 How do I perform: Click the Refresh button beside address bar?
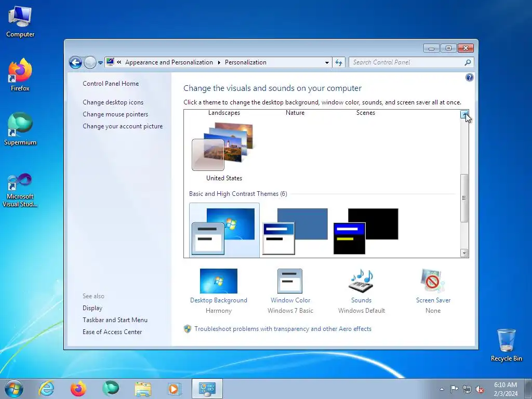339,62
